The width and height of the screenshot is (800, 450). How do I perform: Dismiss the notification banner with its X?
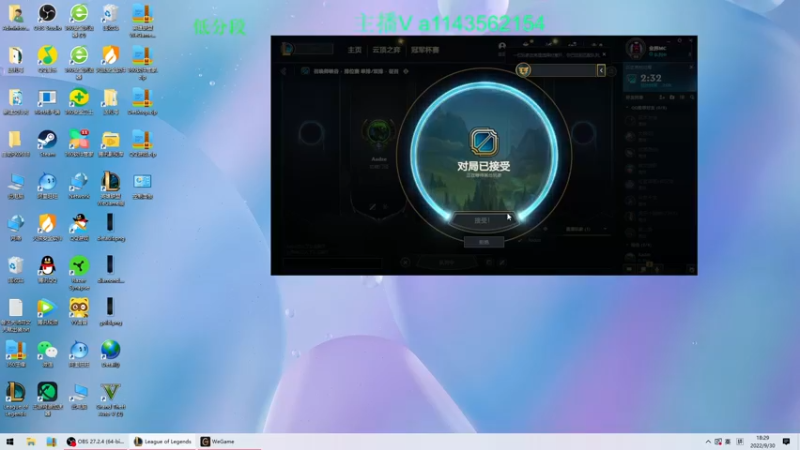604,55
